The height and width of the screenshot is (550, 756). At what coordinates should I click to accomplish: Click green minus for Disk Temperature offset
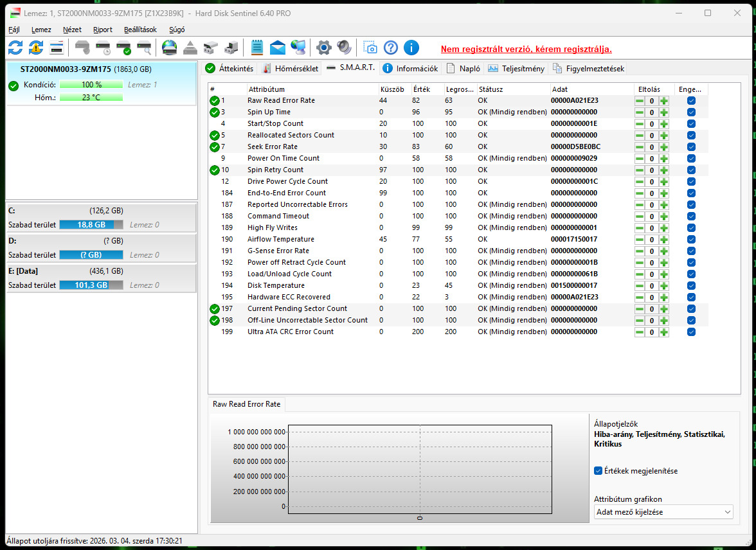tap(640, 286)
